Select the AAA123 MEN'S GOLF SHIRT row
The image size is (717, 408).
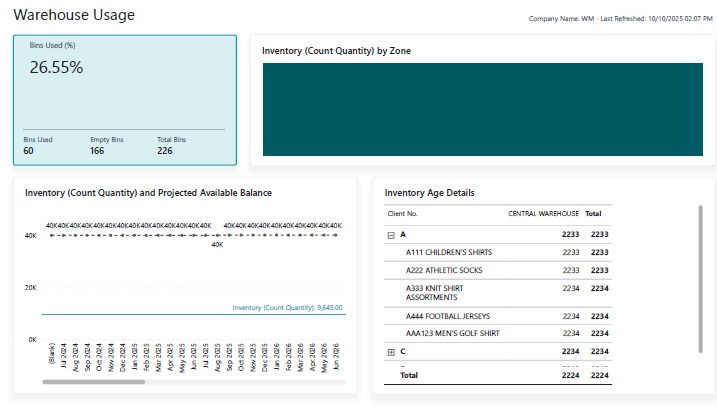point(452,334)
